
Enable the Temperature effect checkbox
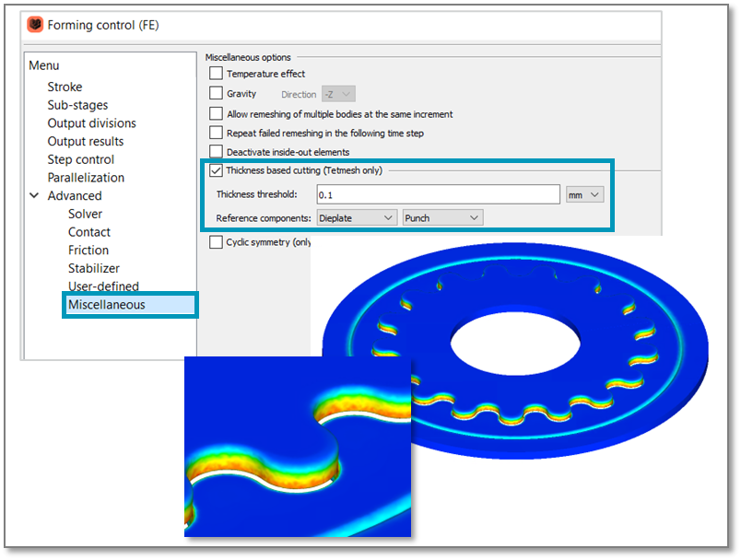tap(216, 73)
